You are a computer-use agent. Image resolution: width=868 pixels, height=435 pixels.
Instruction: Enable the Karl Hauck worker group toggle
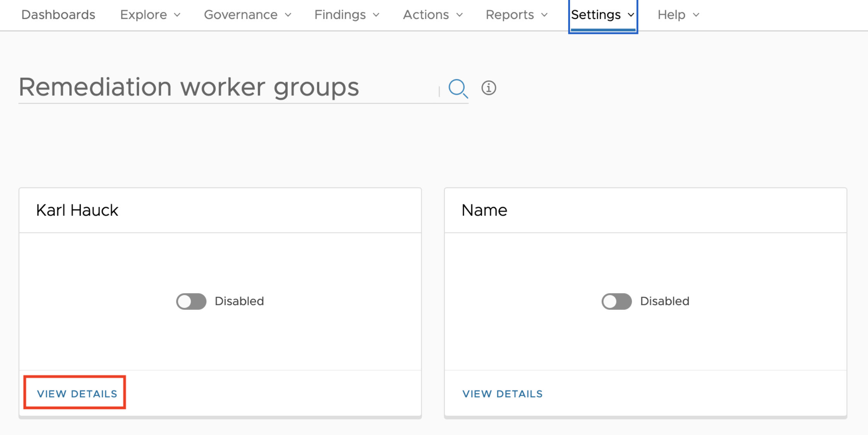(x=191, y=301)
